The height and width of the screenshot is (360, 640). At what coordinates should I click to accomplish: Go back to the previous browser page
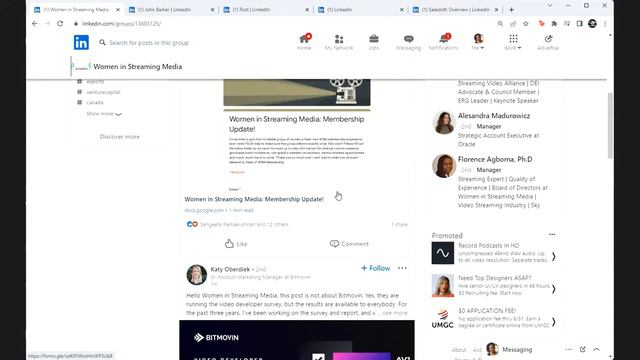point(35,24)
